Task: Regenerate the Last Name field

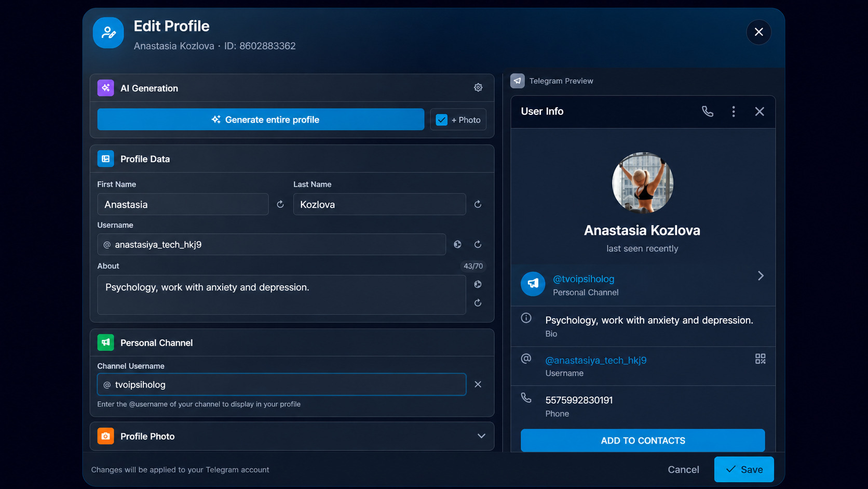Action: pyautogui.click(x=478, y=204)
